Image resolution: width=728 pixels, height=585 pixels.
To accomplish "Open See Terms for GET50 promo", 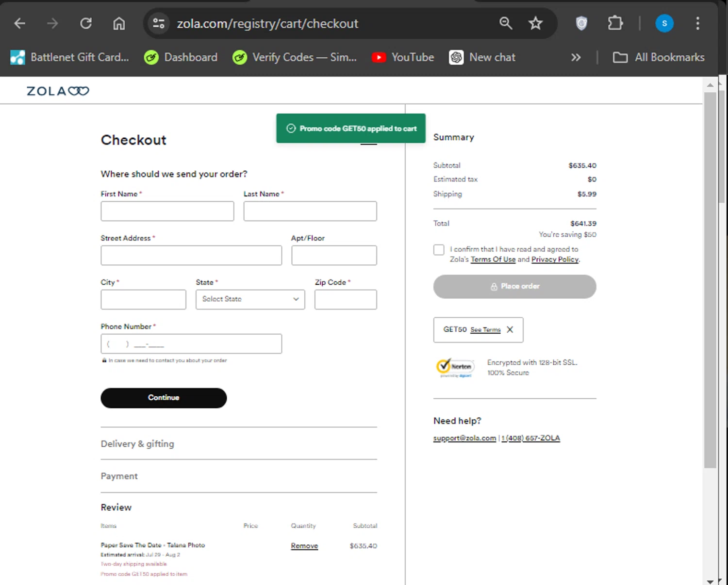I will (485, 330).
